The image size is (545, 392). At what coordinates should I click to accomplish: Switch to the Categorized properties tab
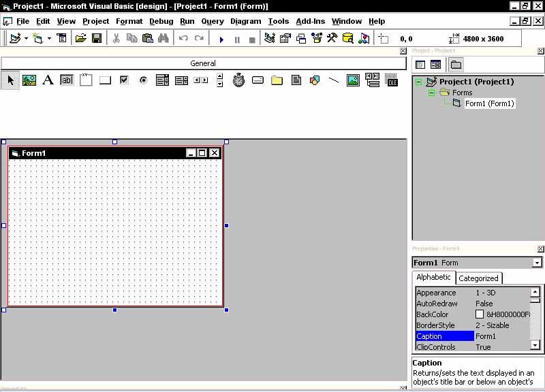click(478, 278)
